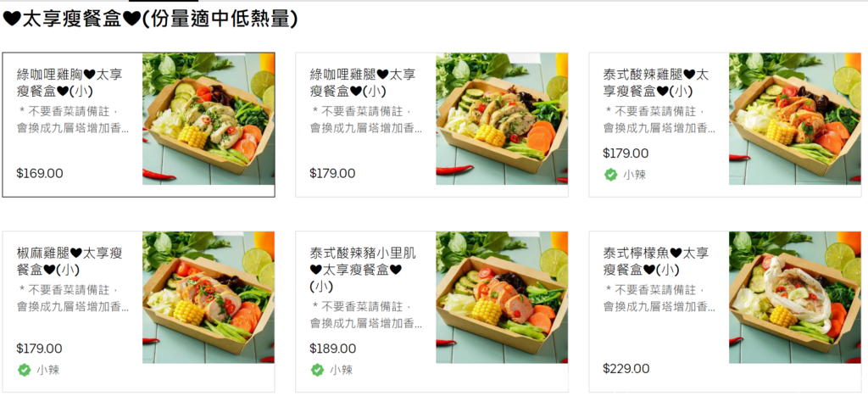Click green check badge on 泰式酸辣豬小里肌 card
Viewport: 868px width, 396px height.
[317, 370]
